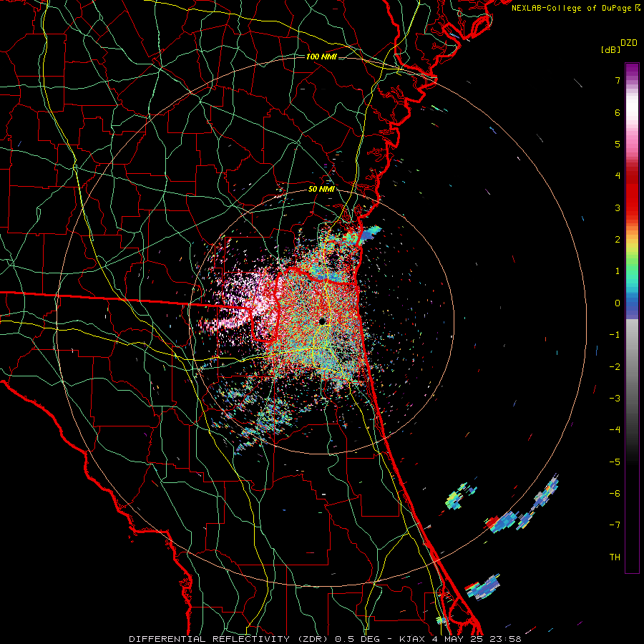644x644 pixels.
Task: Click the DIFFERENTIAL REFLECTIVITY (ZDR) caption text
Action: click(x=228, y=639)
